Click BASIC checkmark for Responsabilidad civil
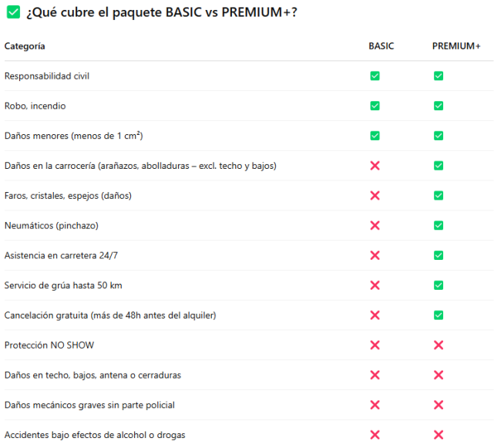This screenshot has height=448, width=501. [375, 76]
